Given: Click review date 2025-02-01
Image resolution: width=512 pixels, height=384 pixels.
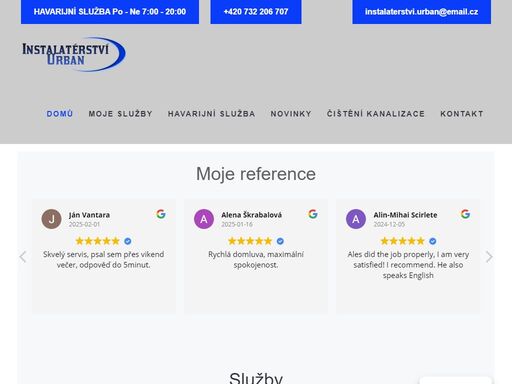Looking at the screenshot, I should [x=84, y=224].
